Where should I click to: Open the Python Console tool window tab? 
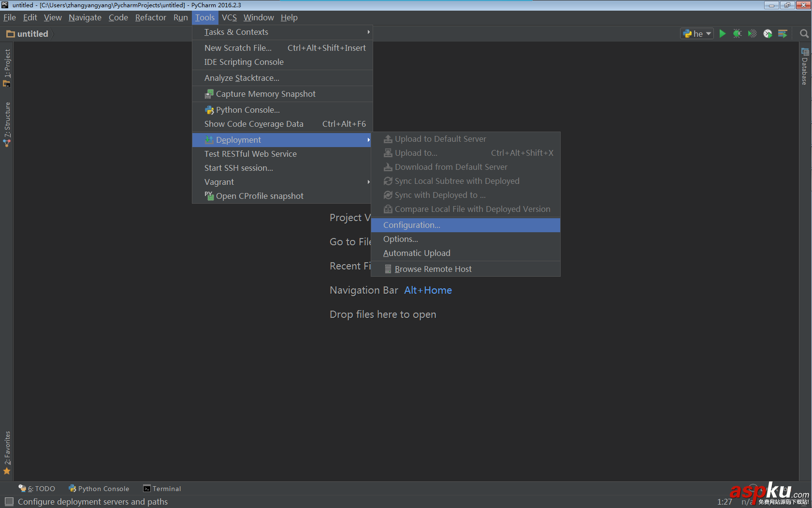click(99, 489)
